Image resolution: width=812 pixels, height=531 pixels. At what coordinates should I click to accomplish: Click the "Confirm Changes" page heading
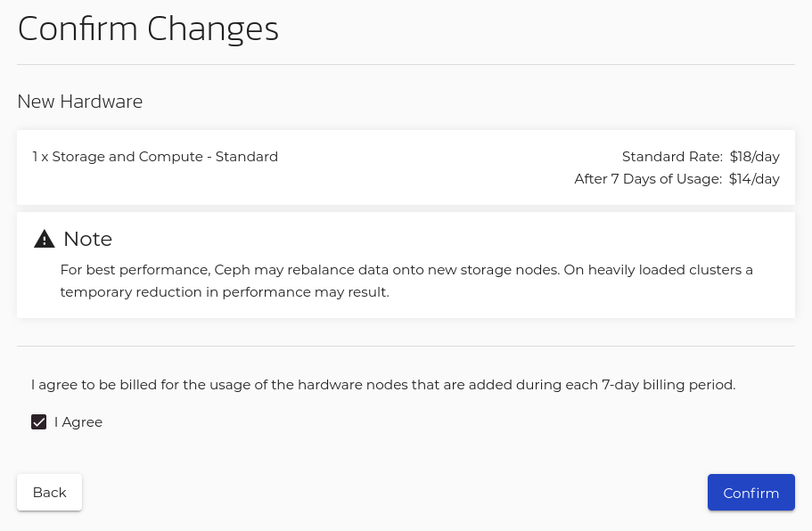[x=148, y=29]
